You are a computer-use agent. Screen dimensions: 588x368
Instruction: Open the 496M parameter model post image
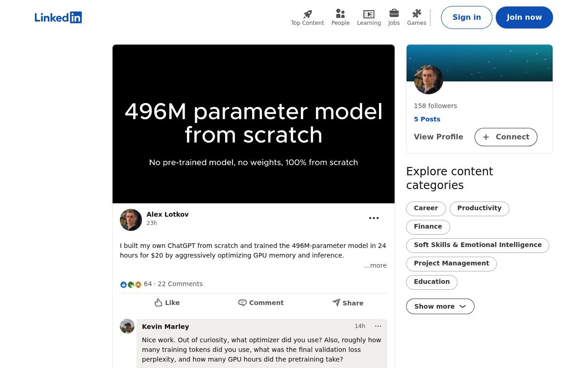[x=254, y=124]
